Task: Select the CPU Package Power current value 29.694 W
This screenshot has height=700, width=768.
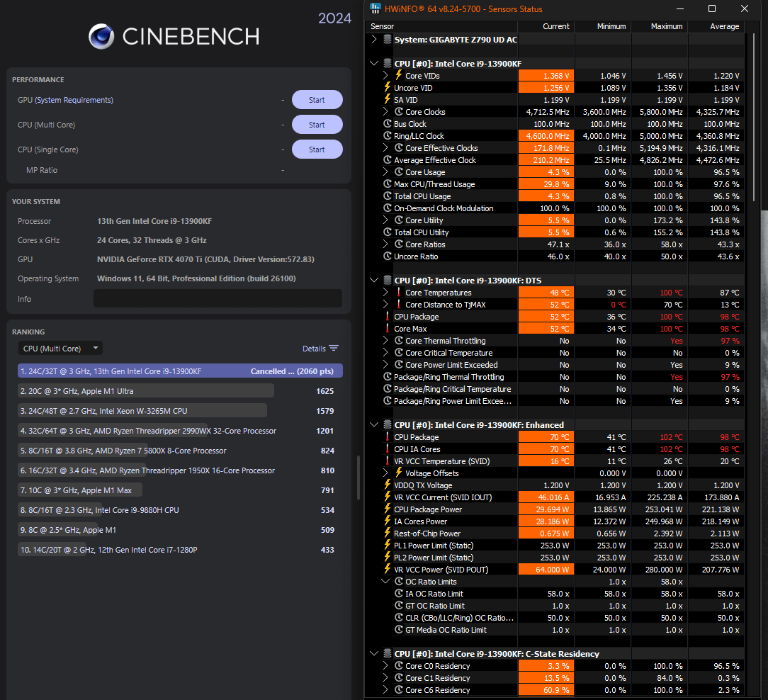Action: point(546,509)
